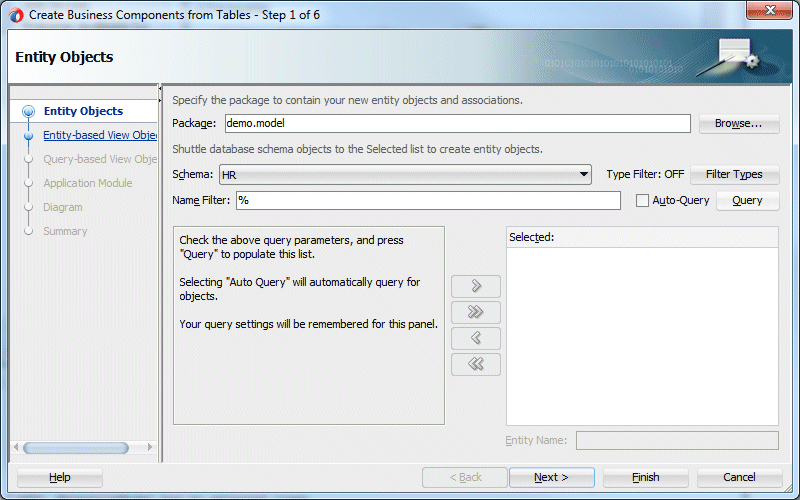Click inside the Selected list box
This screenshot has height=500, width=800.
(642, 336)
